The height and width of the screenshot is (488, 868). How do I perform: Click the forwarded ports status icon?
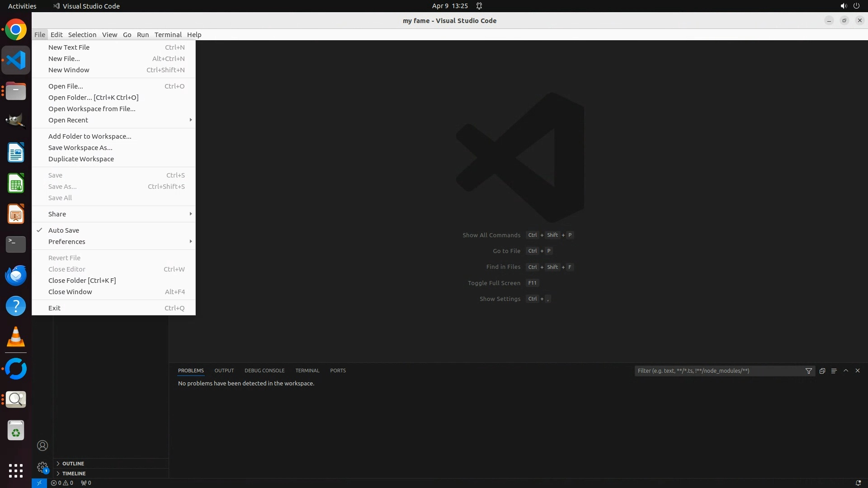point(86,483)
